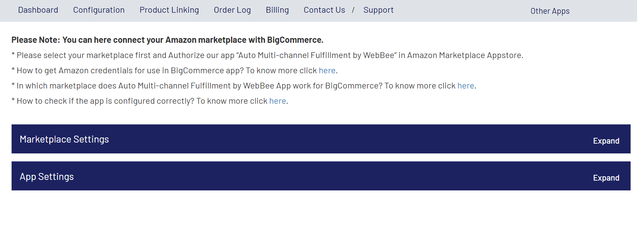Click the Contact Us nav item
Image resolution: width=644 pixels, height=243 pixels.
click(x=324, y=10)
